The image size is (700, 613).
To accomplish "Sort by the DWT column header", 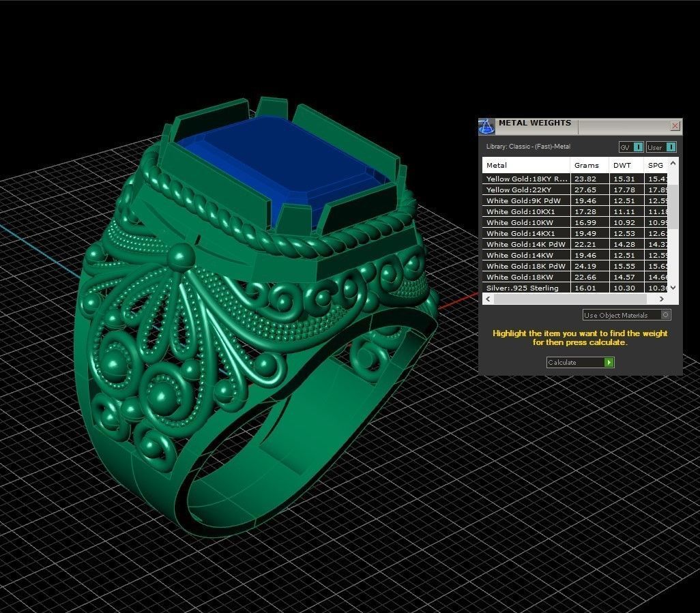I will (626, 165).
